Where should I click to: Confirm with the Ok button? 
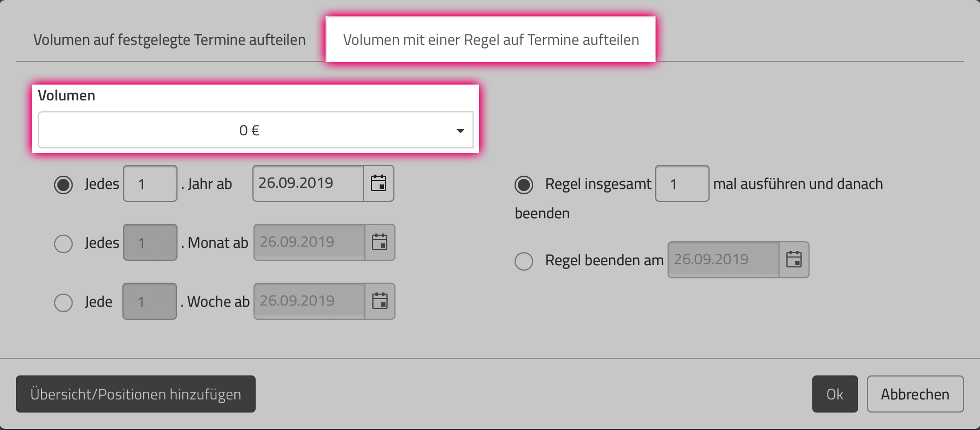[835, 394]
